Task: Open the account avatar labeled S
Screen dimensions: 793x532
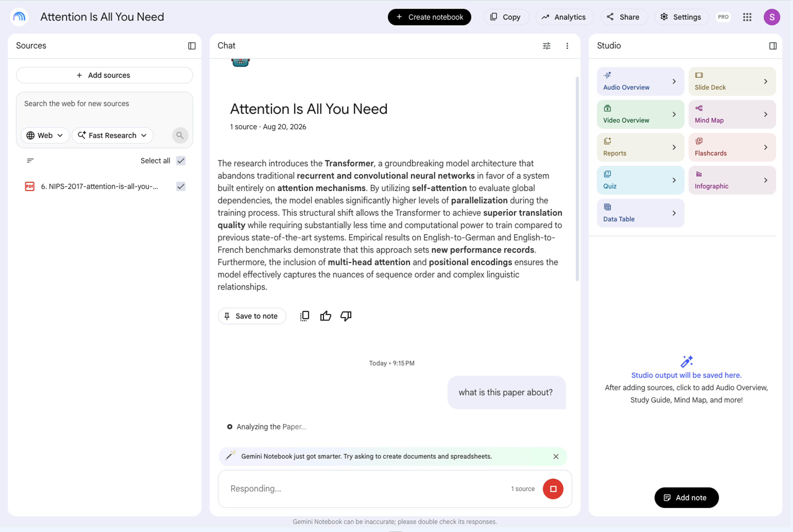Action: [x=772, y=17]
